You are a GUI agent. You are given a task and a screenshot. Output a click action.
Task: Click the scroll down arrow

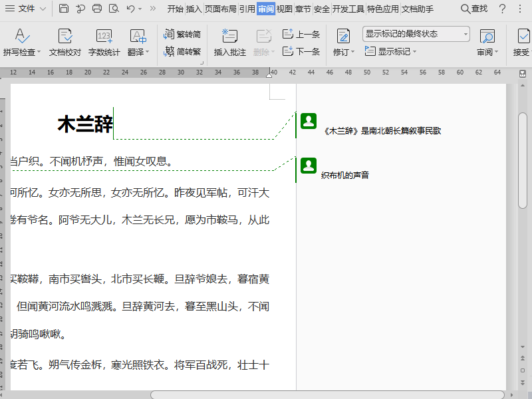pos(523,347)
